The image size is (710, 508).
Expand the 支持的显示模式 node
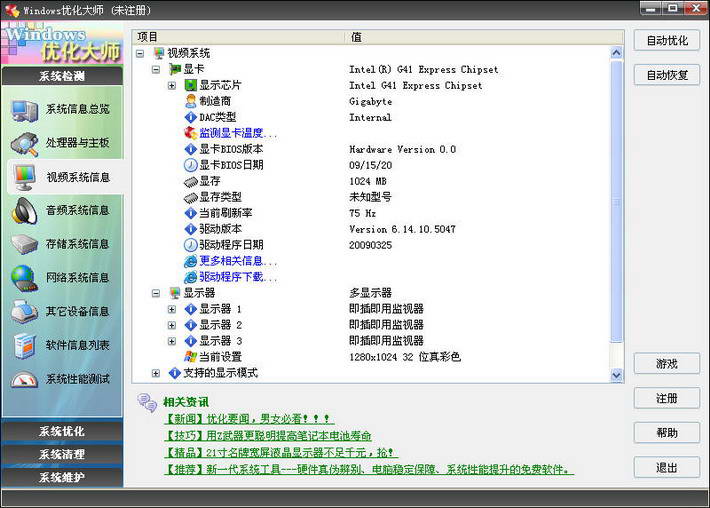(x=156, y=373)
